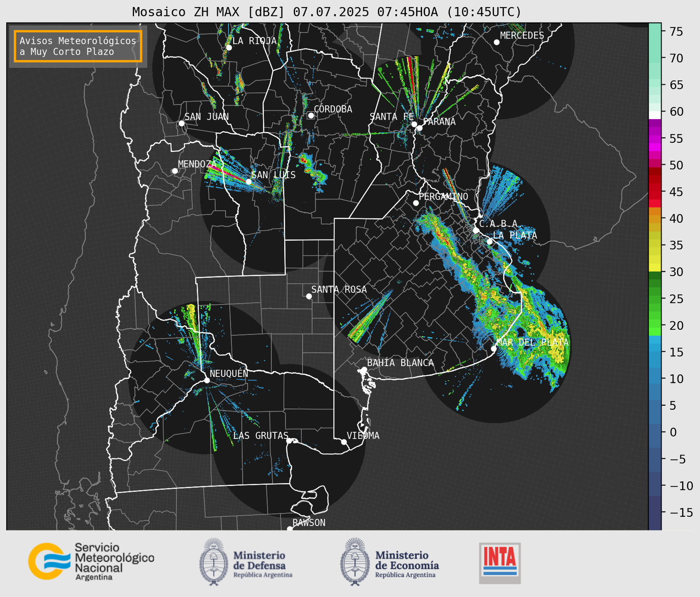Click the "Ministerio de Defensa" text
The height and width of the screenshot is (597, 700).
click(x=259, y=560)
